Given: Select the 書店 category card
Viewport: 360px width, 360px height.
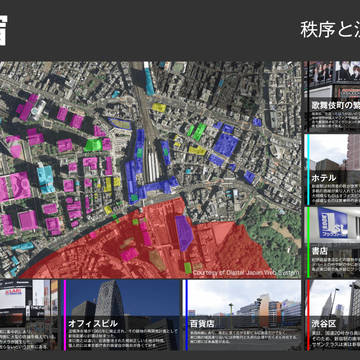Looking at the screenshot, I should click(x=333, y=242).
